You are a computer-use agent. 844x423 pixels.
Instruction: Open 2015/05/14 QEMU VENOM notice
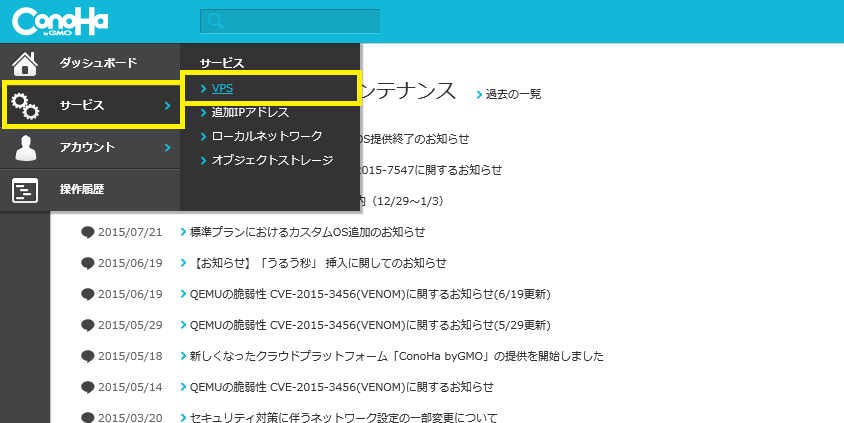tap(341, 387)
